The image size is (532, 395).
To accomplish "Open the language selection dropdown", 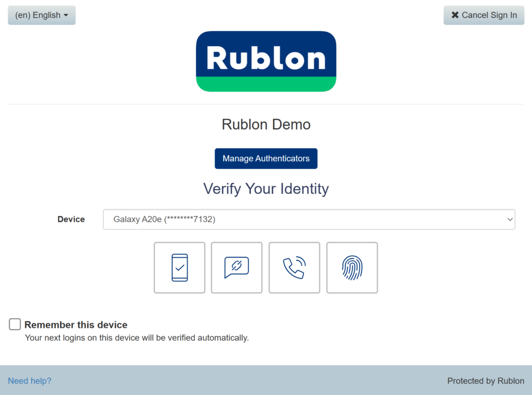I will 42,15.
